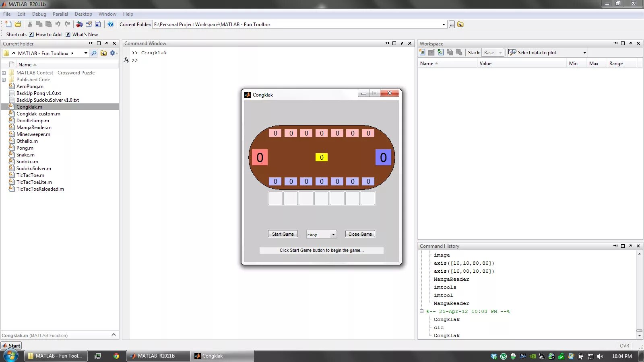Click the large red store on left
This screenshot has height=362, width=644.
click(x=260, y=157)
